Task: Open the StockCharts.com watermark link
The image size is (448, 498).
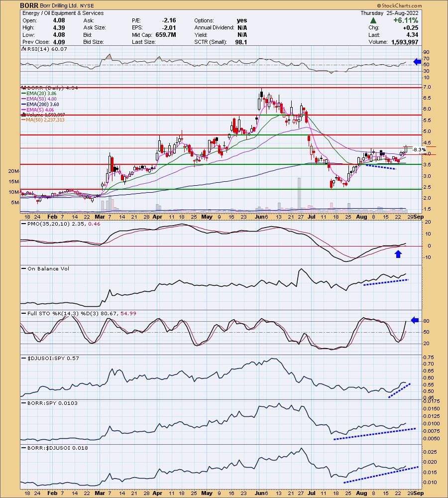Action: pos(400,5)
